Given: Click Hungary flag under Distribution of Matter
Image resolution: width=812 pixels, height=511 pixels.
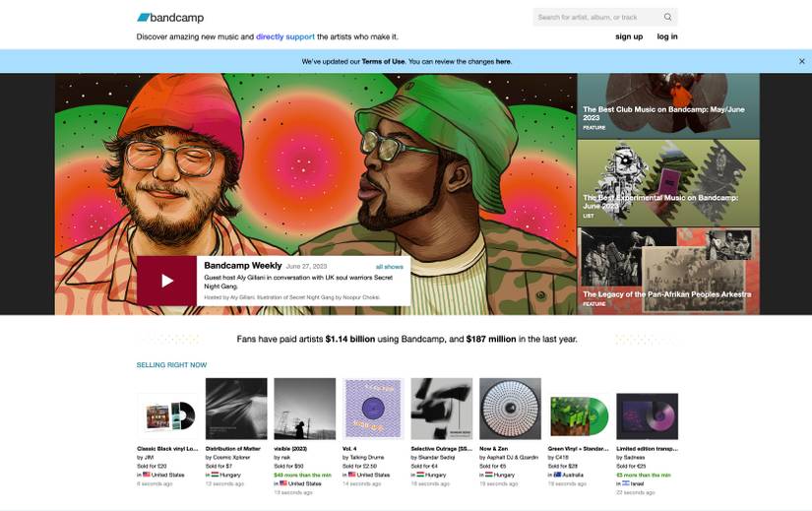Looking at the screenshot, I should coord(215,475).
